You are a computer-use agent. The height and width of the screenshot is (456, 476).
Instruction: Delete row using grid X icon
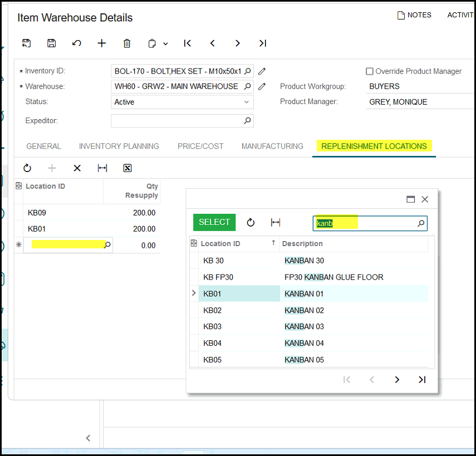click(x=77, y=168)
